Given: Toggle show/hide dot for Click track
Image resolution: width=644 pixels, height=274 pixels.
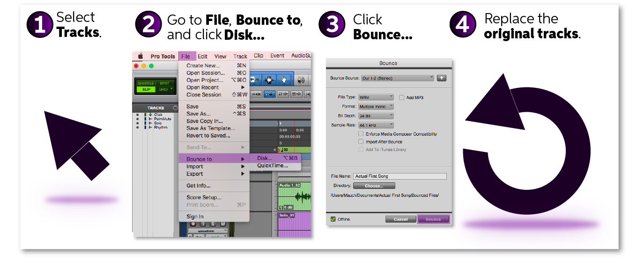Looking at the screenshot, I should 138,115.
